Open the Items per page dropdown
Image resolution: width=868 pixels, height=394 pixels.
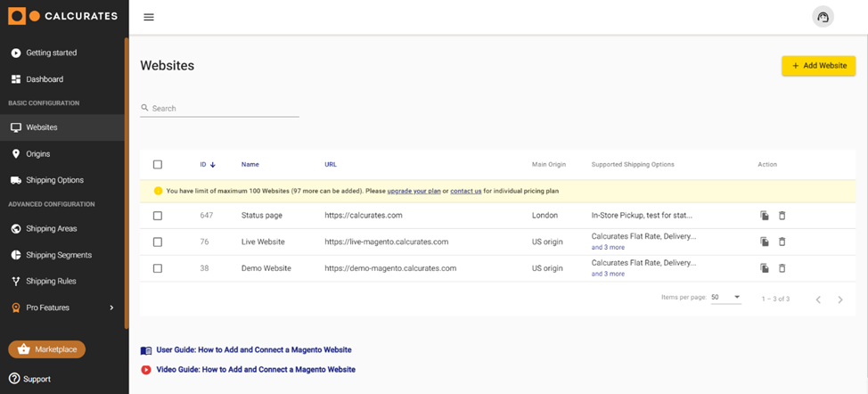725,297
